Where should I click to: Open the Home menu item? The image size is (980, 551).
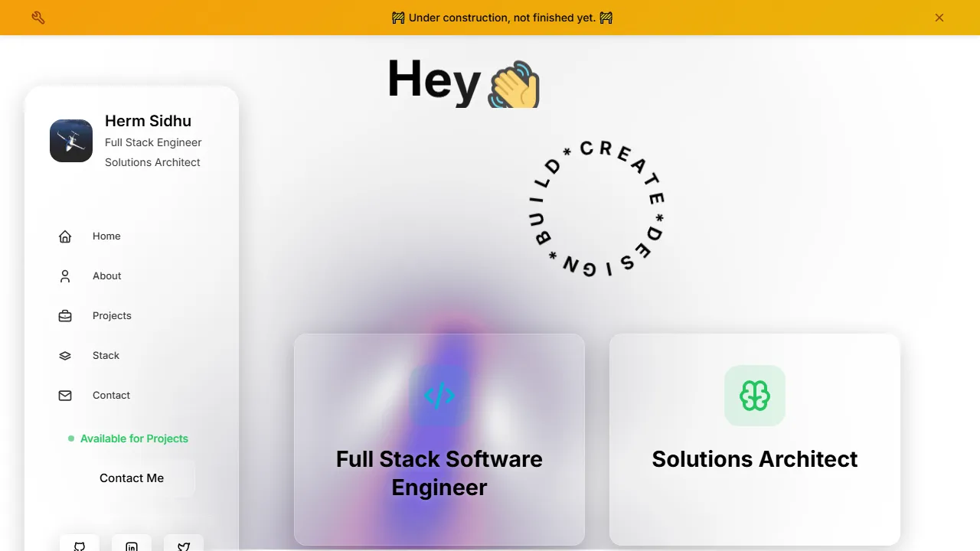pos(106,236)
